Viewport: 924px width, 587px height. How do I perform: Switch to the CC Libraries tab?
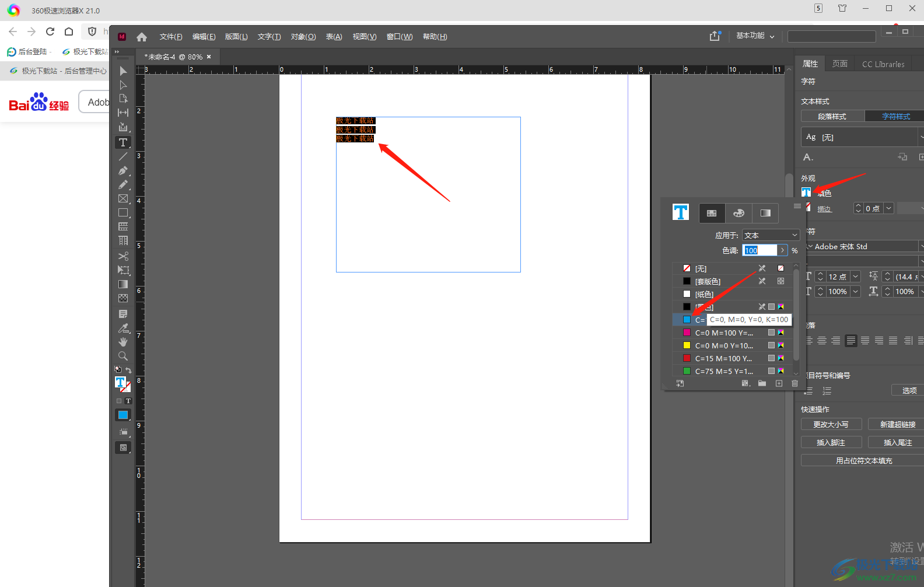tap(883, 64)
